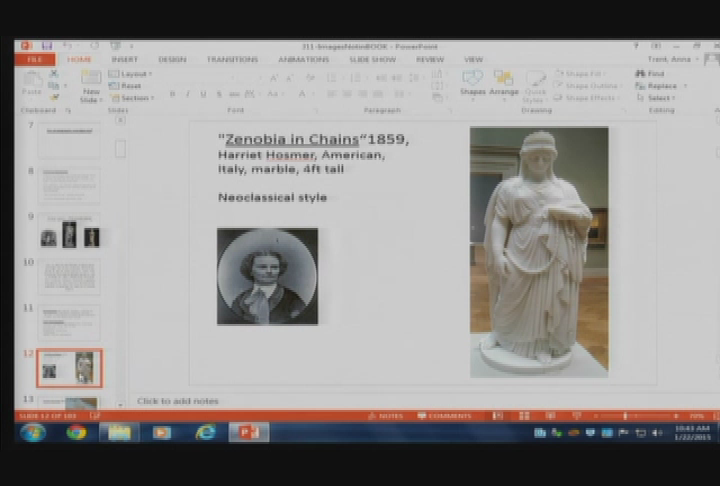Save presentation with quick access Save icon
720x486 pixels.
(46, 46)
